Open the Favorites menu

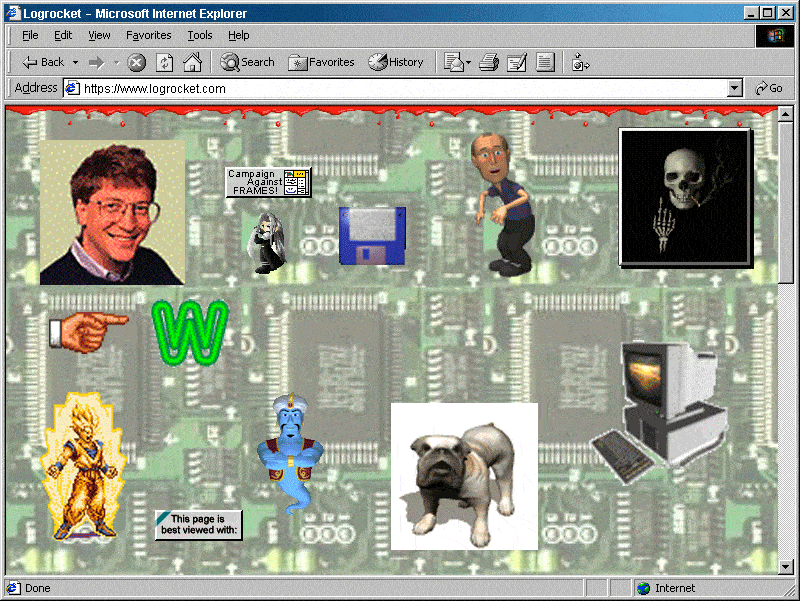(148, 35)
